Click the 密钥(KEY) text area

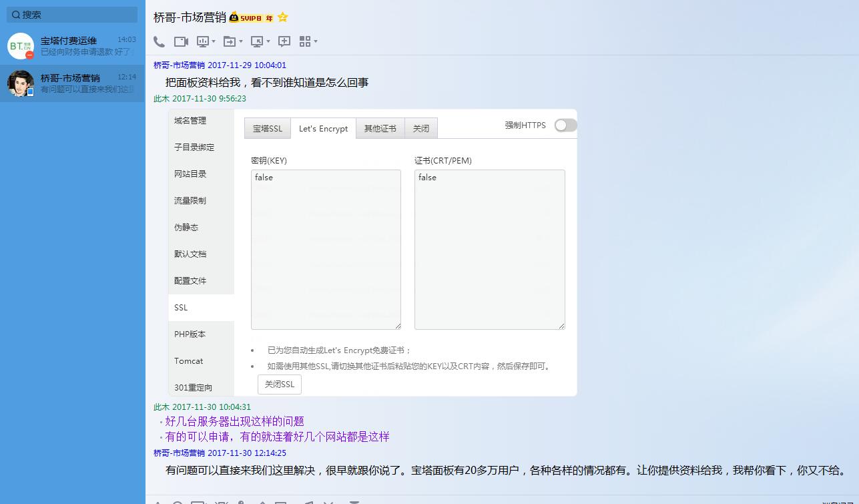coord(326,250)
